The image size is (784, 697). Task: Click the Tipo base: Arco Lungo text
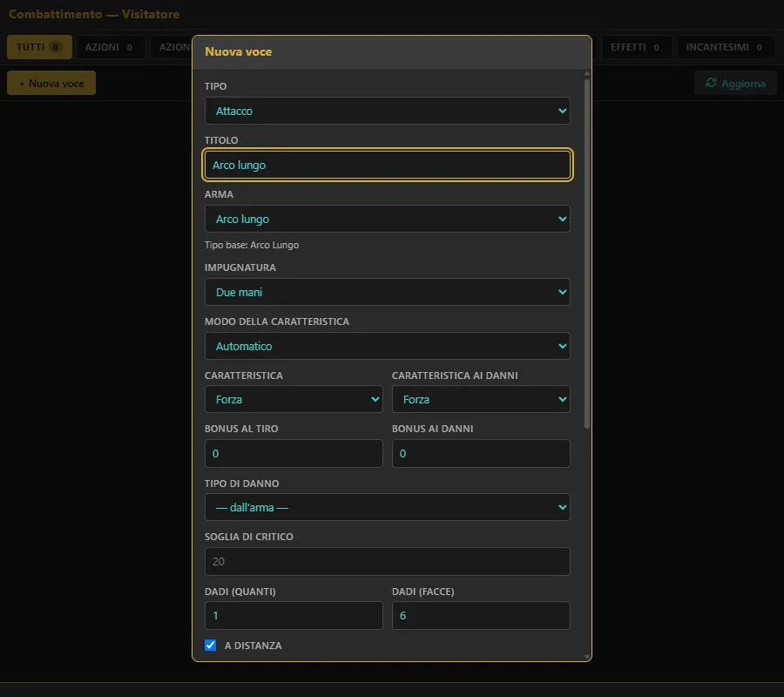pyautogui.click(x=252, y=245)
